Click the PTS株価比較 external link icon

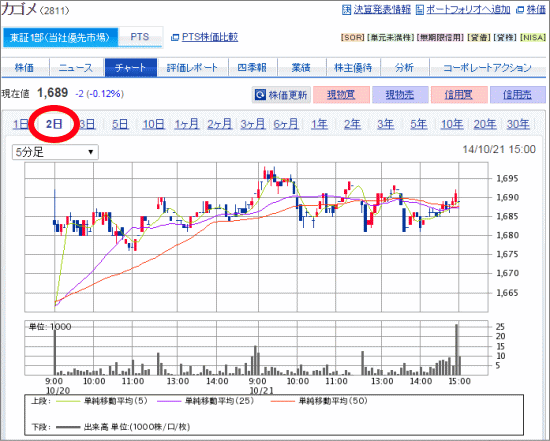pos(175,37)
